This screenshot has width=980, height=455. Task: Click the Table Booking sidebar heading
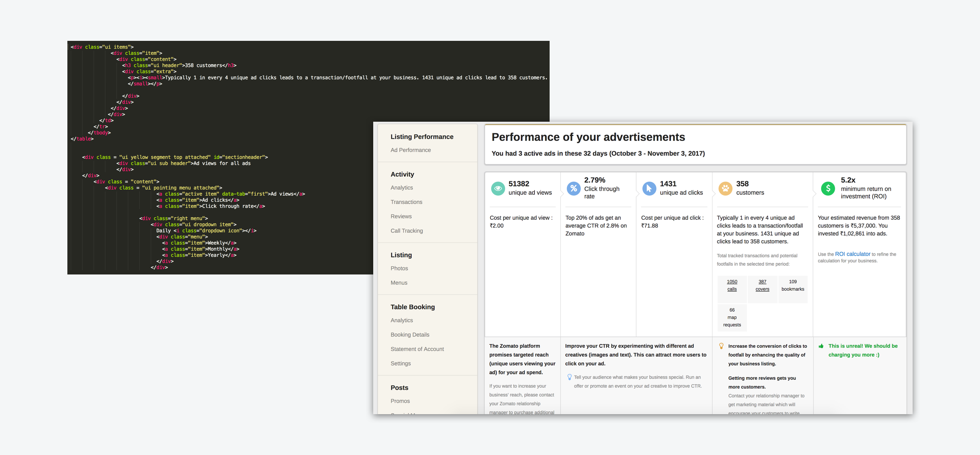412,307
